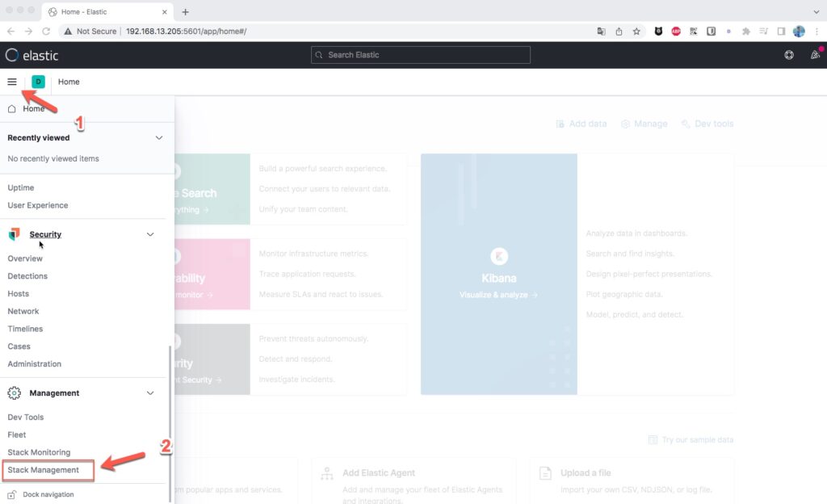Viewport: 827px width, 504px height.
Task: Click the Security section heading link
Action: (x=45, y=234)
